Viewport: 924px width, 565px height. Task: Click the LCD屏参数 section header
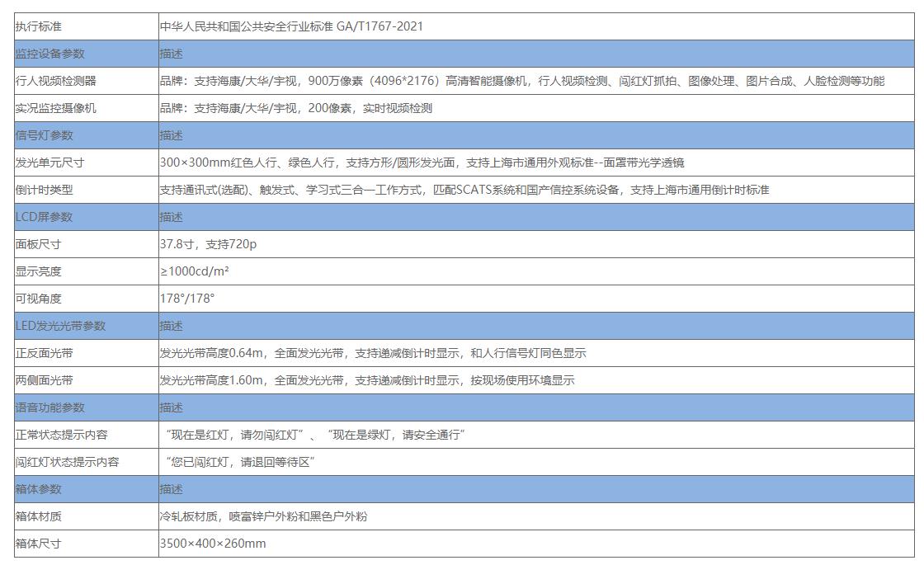tap(44, 217)
